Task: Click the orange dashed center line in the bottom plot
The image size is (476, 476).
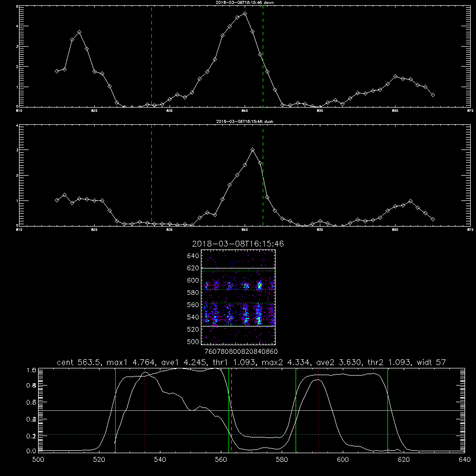Action: (232, 410)
